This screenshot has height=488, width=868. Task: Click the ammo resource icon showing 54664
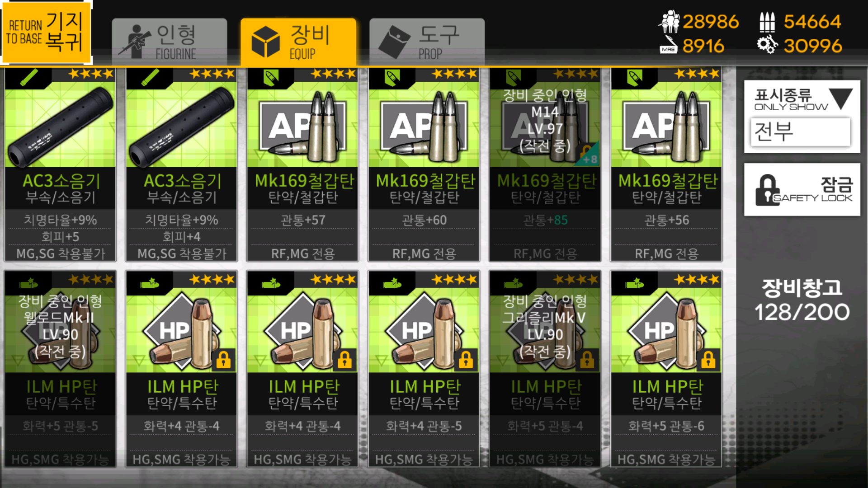click(767, 22)
